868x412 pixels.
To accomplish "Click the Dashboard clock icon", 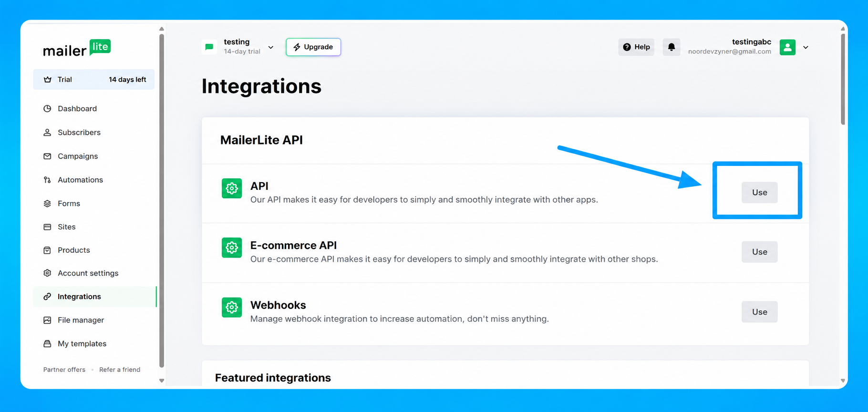I will (x=47, y=109).
